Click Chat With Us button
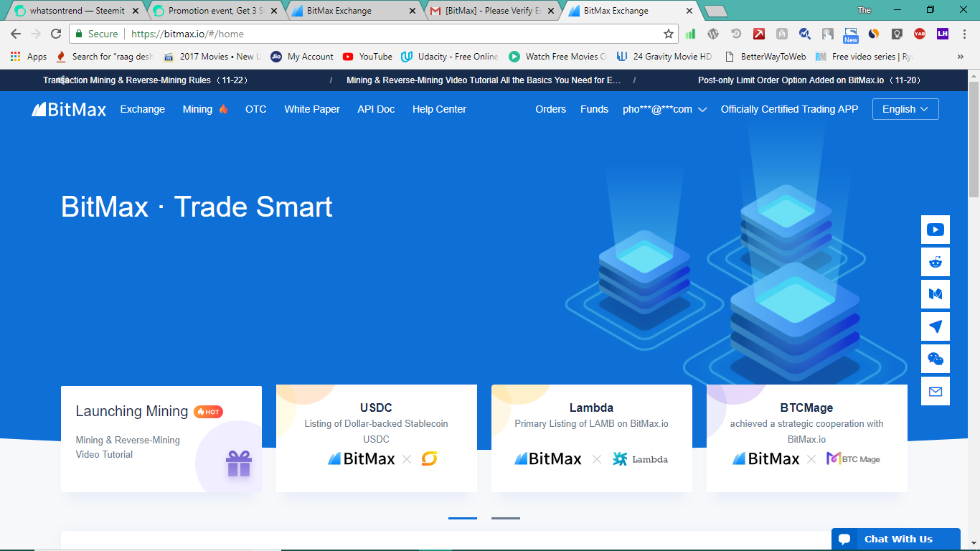Screen dimensions: 980x551 896,540
